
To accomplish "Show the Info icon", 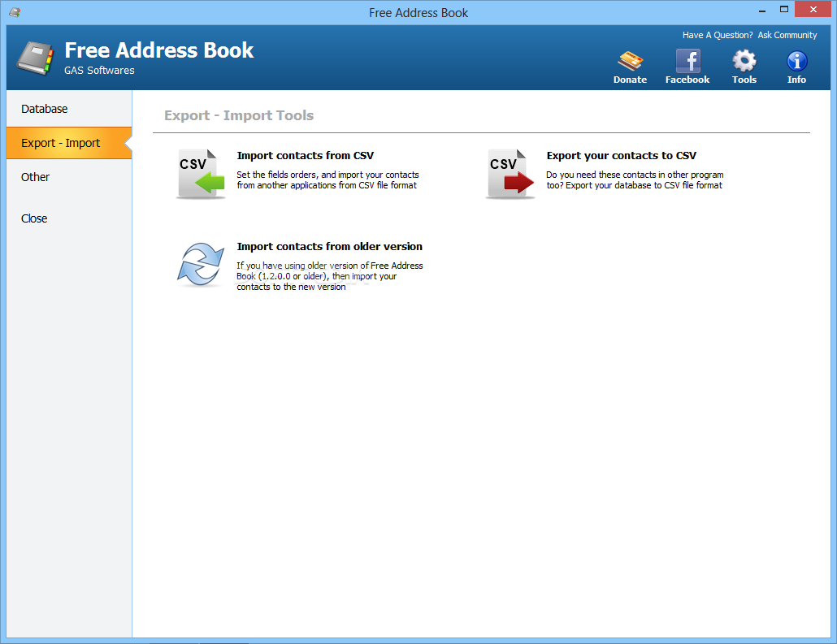I will [x=797, y=61].
